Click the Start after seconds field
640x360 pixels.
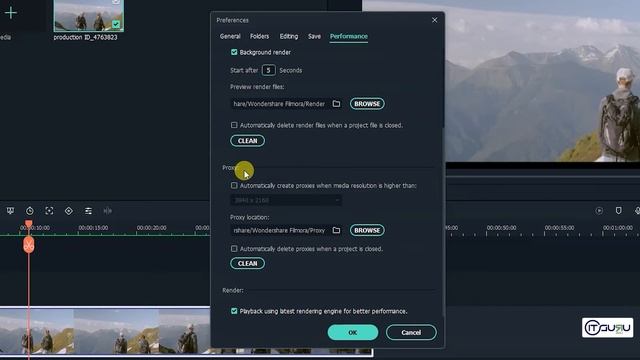pyautogui.click(x=268, y=70)
